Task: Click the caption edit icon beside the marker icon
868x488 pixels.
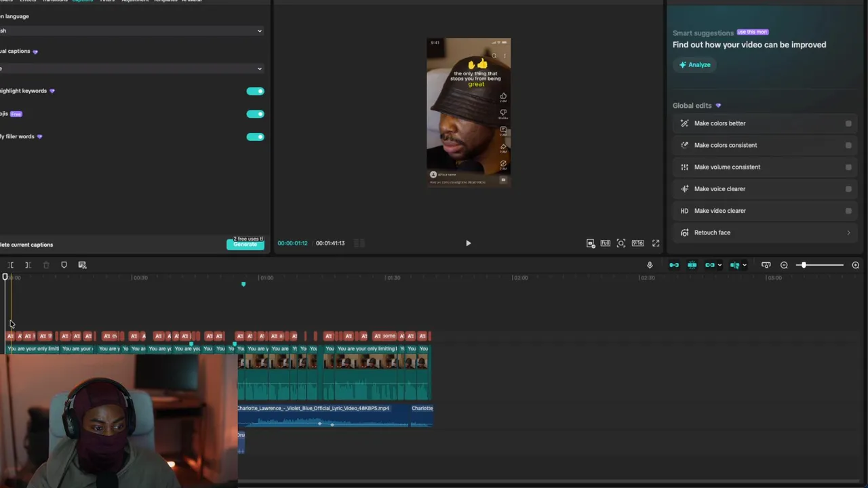Action: (x=82, y=265)
